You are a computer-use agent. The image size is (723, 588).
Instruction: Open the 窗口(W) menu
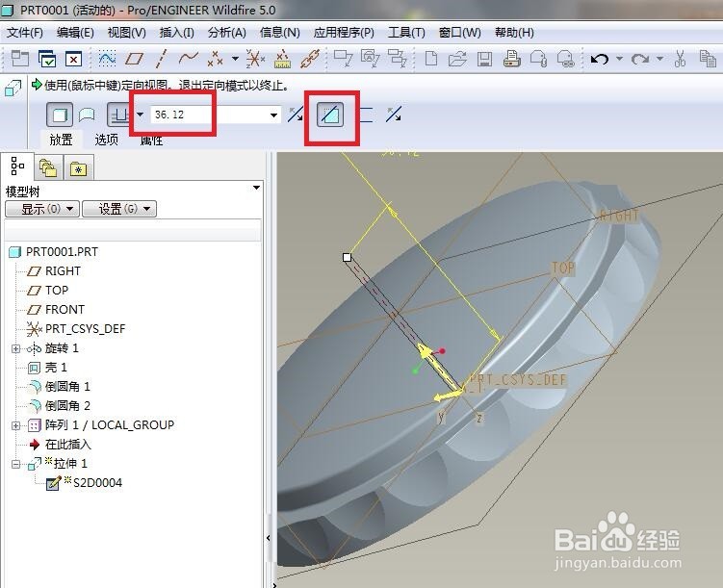(460, 33)
